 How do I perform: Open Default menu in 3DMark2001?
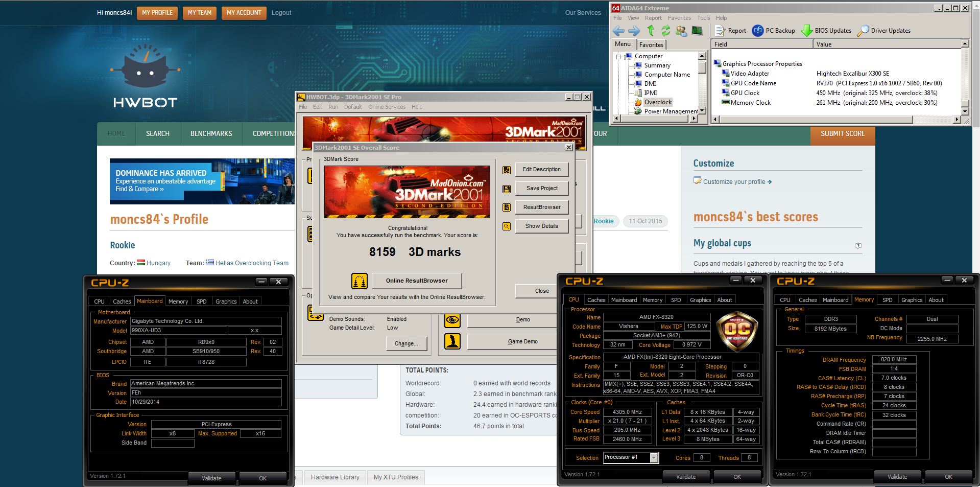[x=353, y=107]
